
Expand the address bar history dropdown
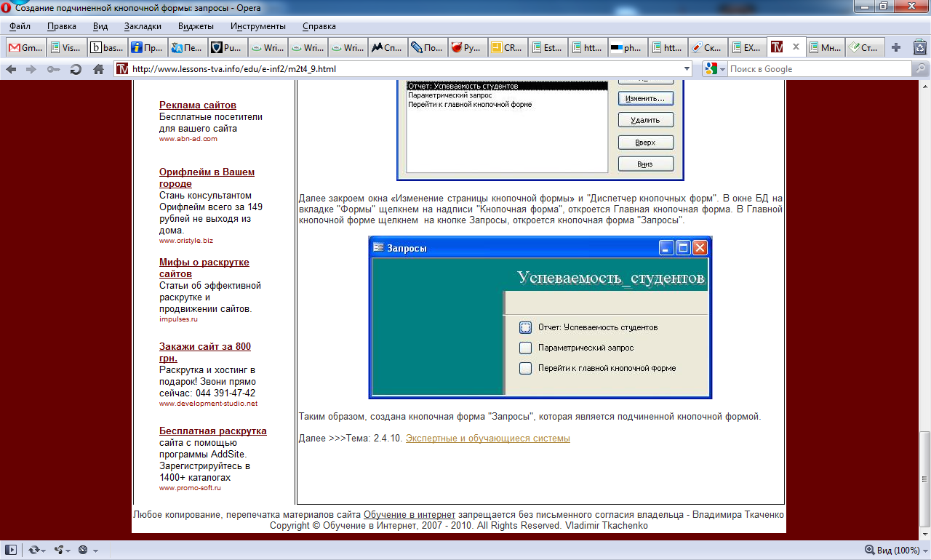tap(687, 69)
